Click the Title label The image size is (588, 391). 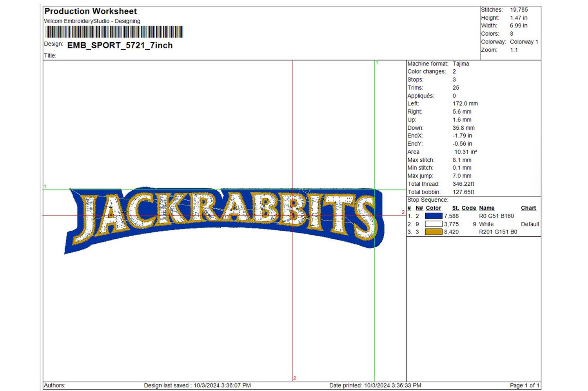50,56
